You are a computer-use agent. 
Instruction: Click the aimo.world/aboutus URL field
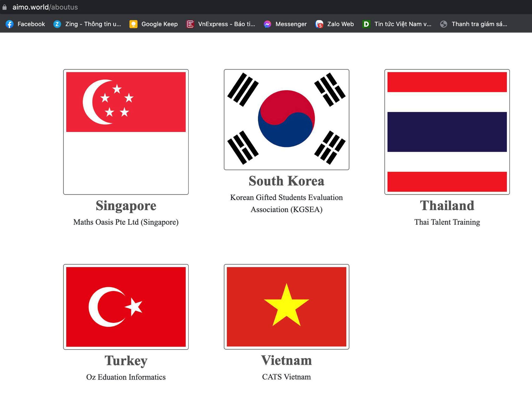(45, 7)
